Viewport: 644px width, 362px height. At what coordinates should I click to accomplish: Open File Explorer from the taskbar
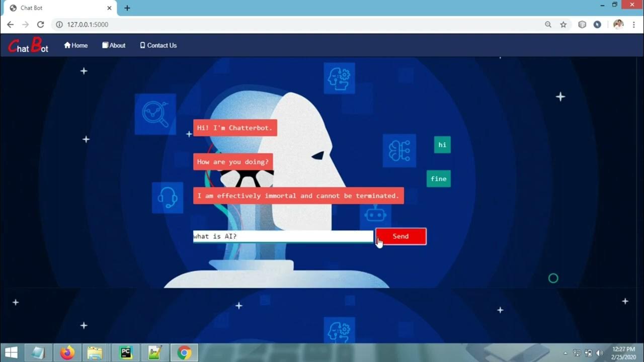[95, 353]
